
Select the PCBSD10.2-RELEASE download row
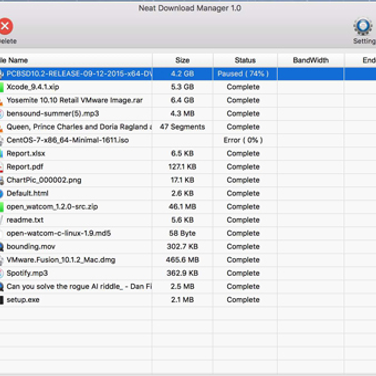(188, 74)
